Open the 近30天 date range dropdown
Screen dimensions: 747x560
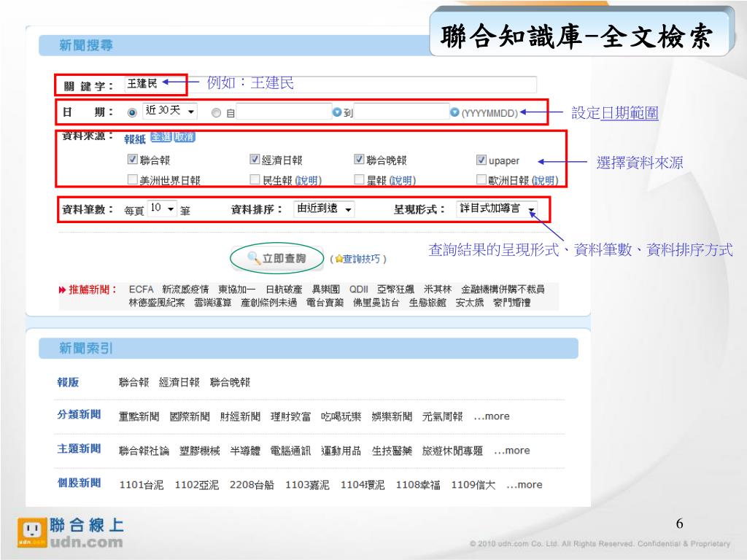coord(169,111)
